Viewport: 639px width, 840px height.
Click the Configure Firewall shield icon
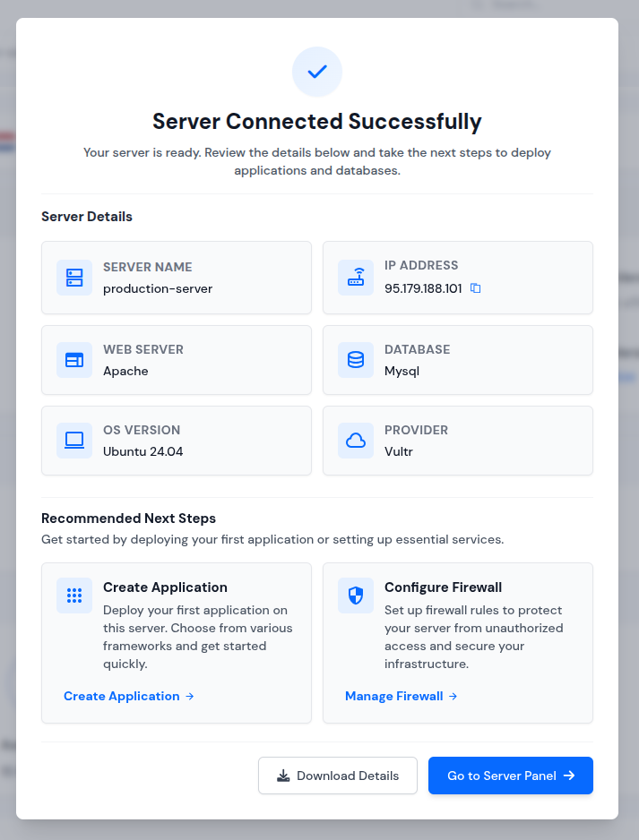tap(356, 595)
